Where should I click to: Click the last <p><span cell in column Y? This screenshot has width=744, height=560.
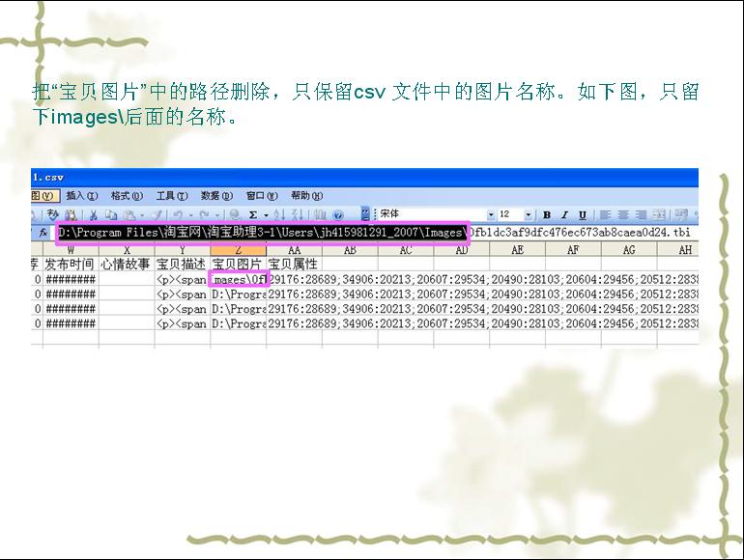tap(183, 323)
